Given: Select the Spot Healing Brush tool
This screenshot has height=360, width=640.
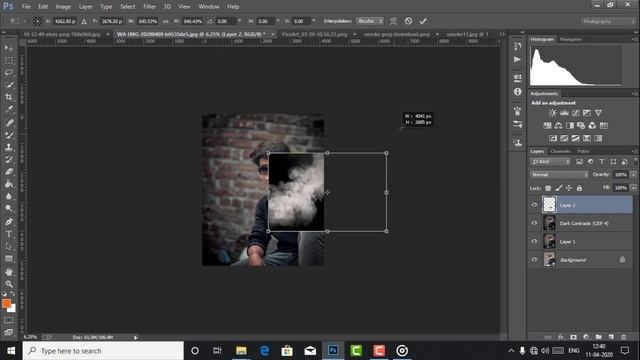Looking at the screenshot, I should tap(9, 122).
